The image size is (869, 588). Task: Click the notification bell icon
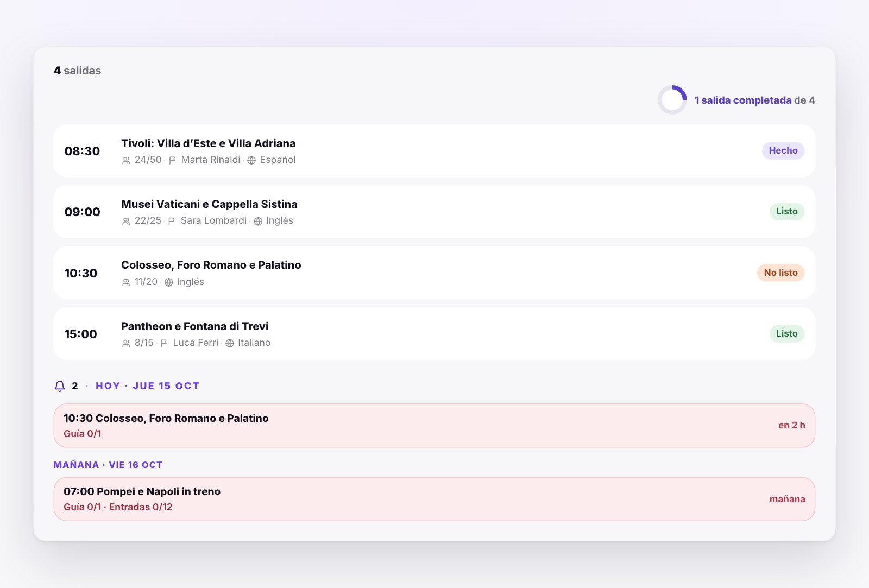click(60, 386)
